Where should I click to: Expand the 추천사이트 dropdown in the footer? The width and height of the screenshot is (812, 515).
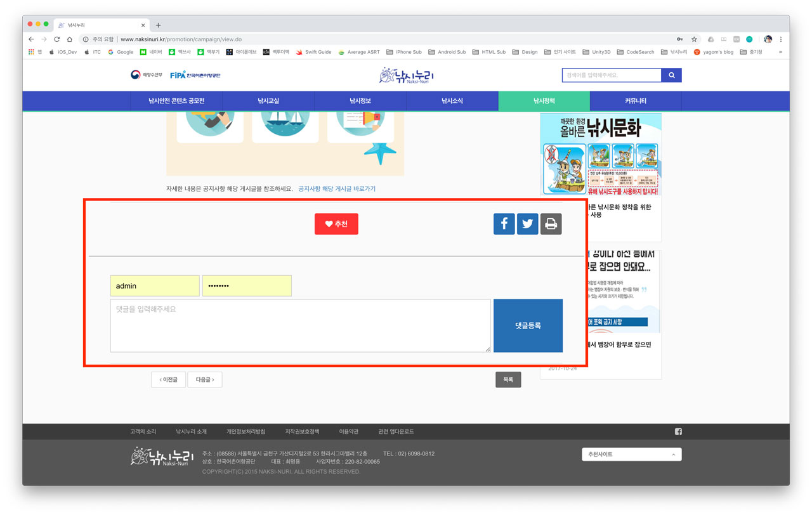(631, 454)
